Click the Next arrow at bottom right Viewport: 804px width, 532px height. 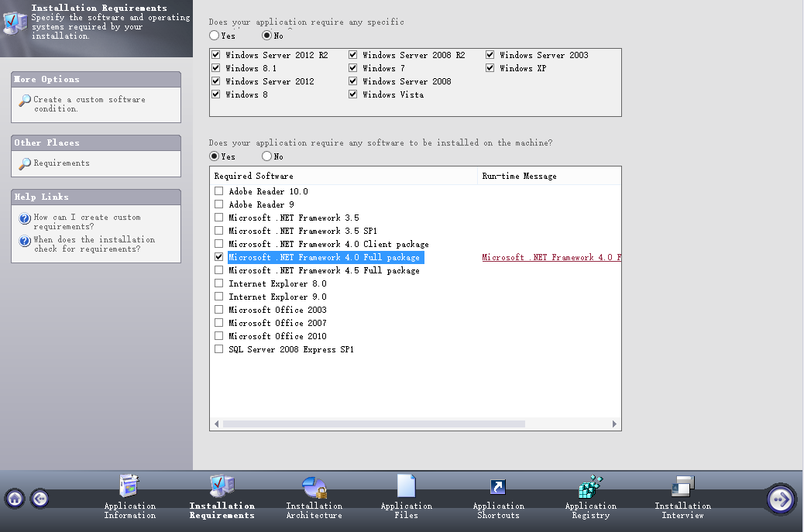pyautogui.click(x=781, y=499)
